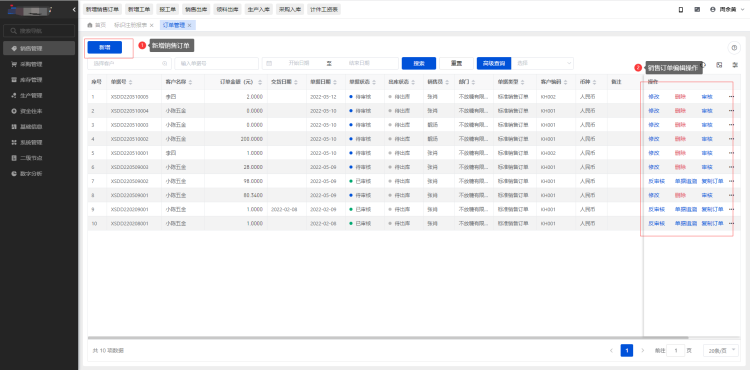
Task: Open the last sidebar item with pie-chart icon
Action: point(39,174)
